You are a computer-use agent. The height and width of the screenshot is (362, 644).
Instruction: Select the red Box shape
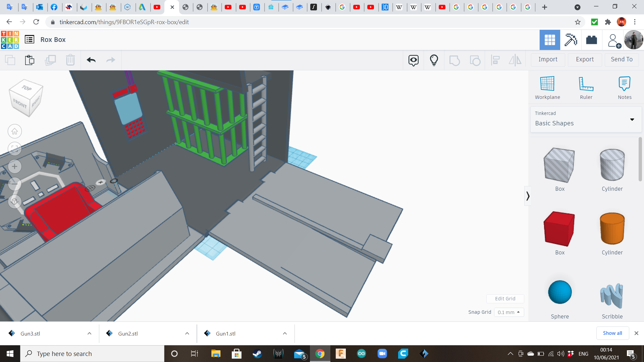coord(559,229)
